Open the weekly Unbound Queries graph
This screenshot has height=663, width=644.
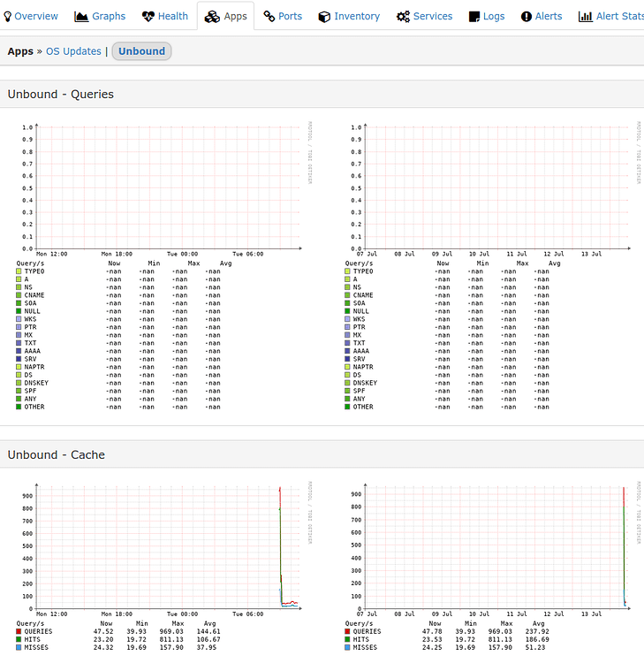[x=494, y=266]
